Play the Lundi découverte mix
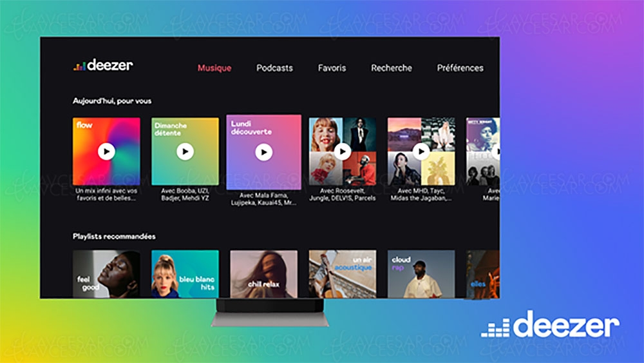Viewport: 644px width, 363px height. pos(263,152)
